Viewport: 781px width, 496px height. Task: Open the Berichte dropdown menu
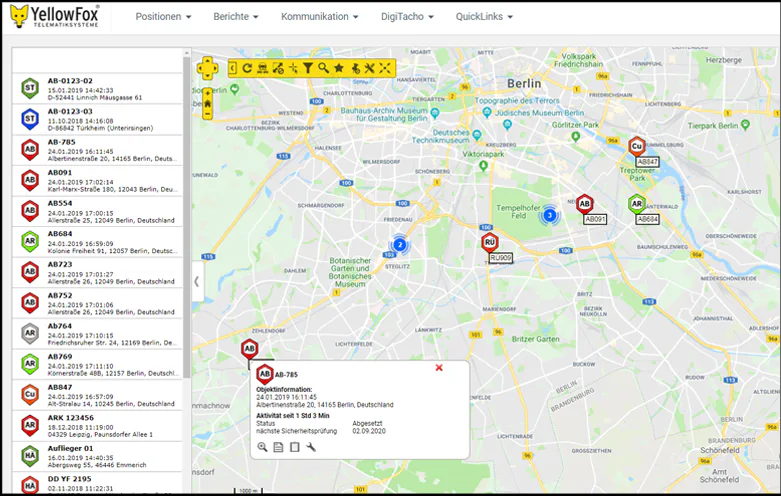click(236, 16)
